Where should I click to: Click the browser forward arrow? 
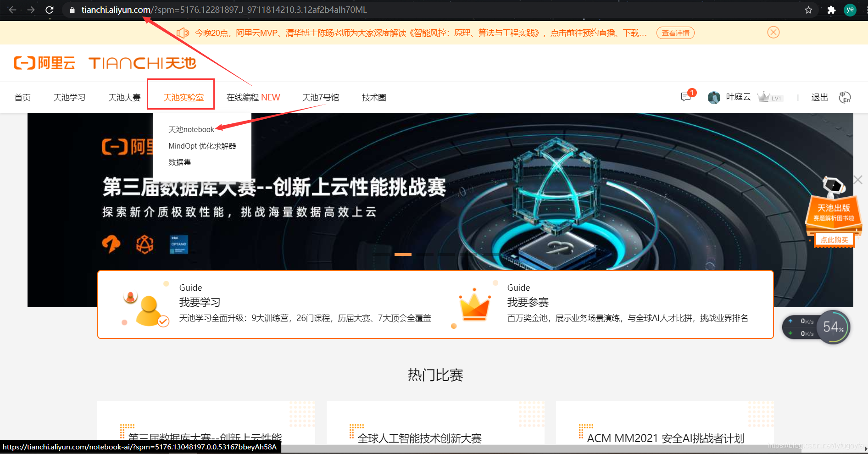(31, 10)
